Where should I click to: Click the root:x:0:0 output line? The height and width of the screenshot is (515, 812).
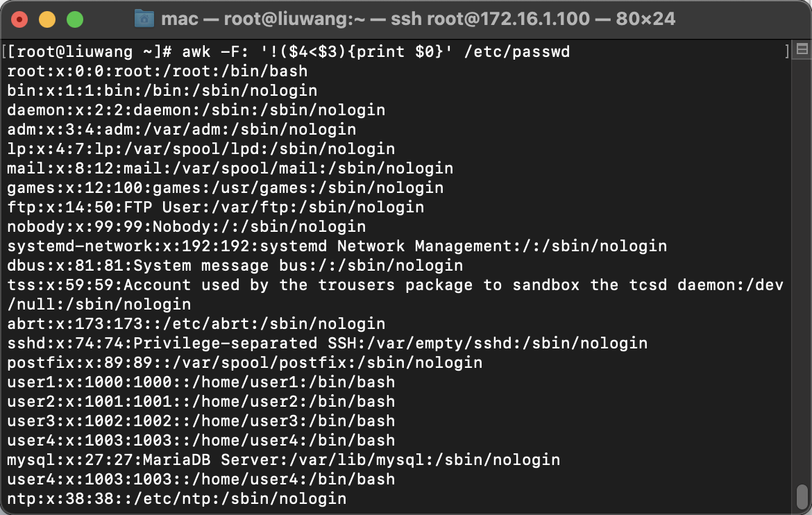(158, 71)
